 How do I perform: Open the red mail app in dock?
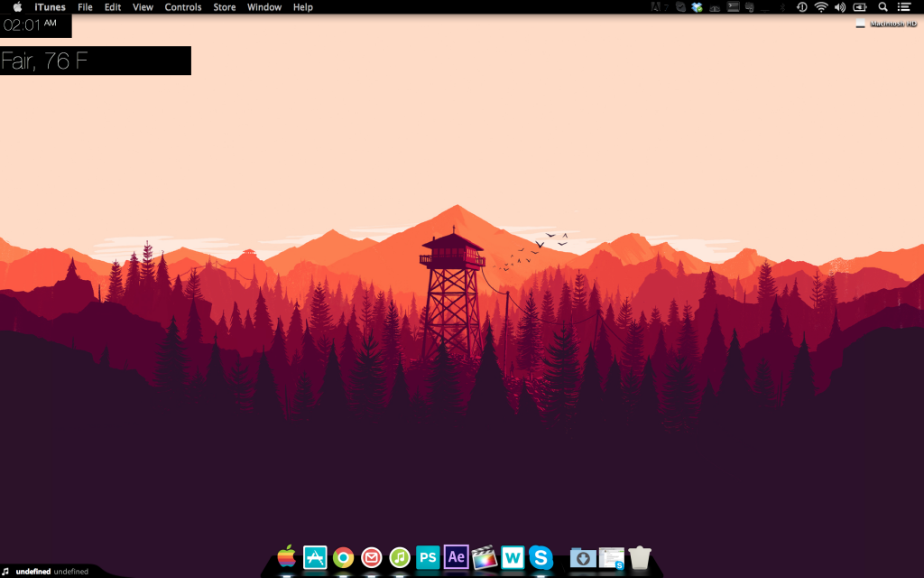pos(371,557)
